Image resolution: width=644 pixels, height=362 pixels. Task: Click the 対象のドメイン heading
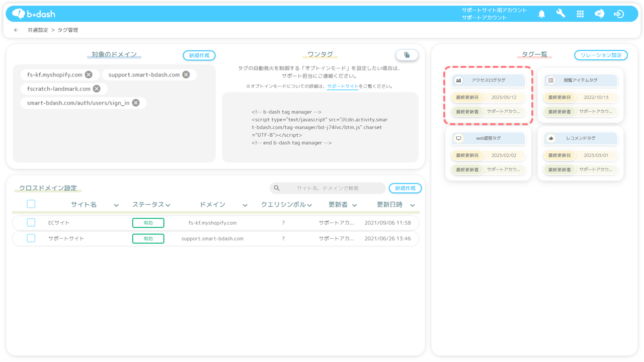click(114, 54)
